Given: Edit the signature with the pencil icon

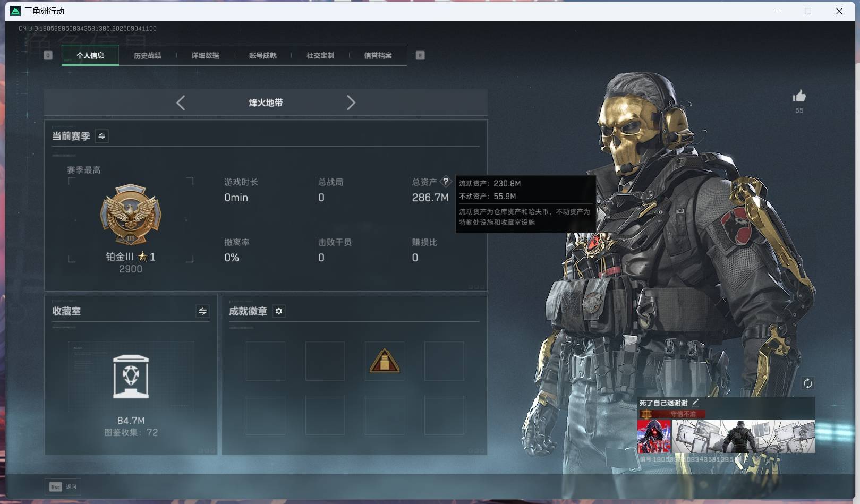Looking at the screenshot, I should (x=695, y=403).
